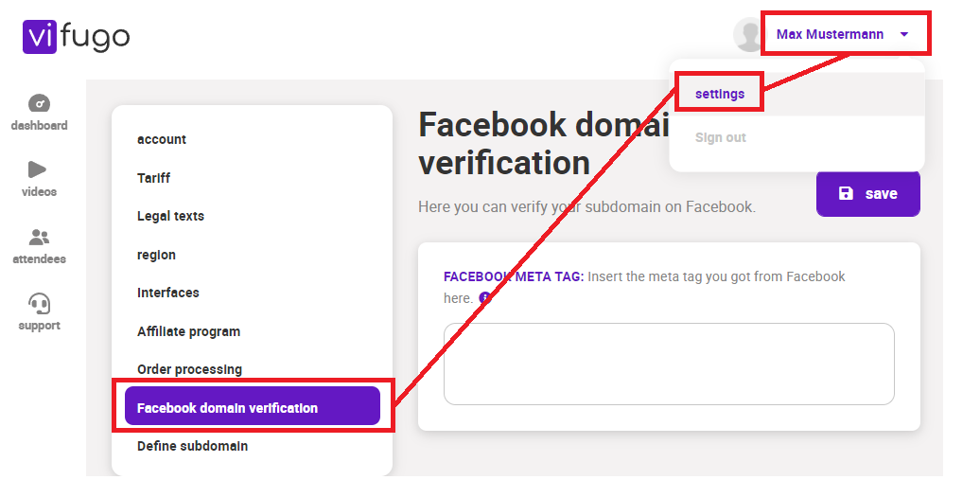The width and height of the screenshot is (980, 480).
Task: Go to the Affiliate program section
Action: point(189,331)
